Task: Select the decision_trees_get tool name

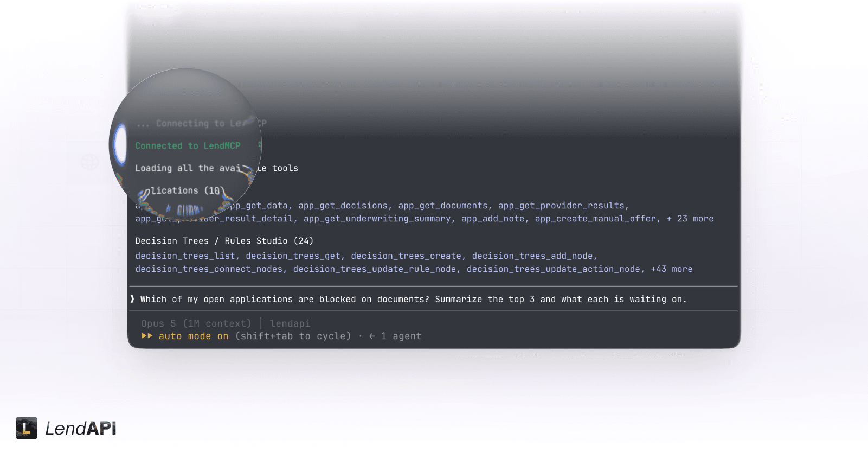Action: coord(293,256)
